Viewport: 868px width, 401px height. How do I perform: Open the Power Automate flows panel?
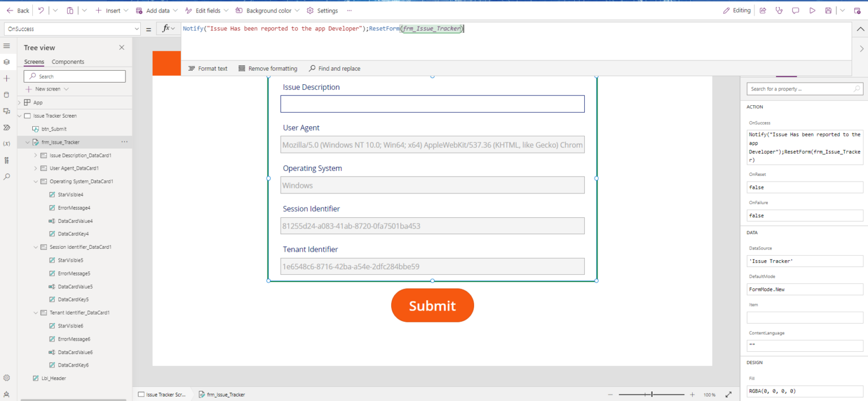pyautogui.click(x=7, y=127)
